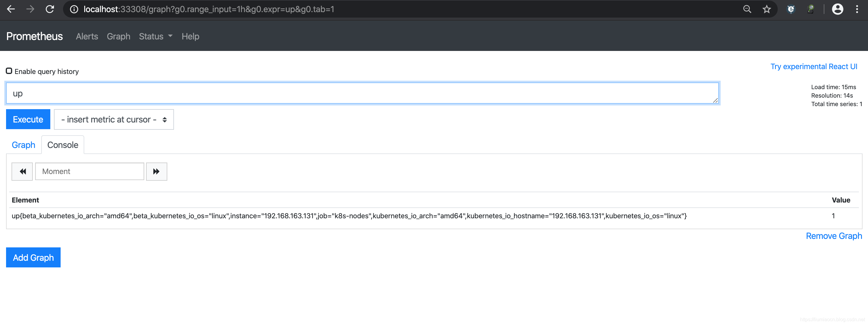Open the blue shield extension icon
The width and height of the screenshot is (868, 325).
coord(791,9)
